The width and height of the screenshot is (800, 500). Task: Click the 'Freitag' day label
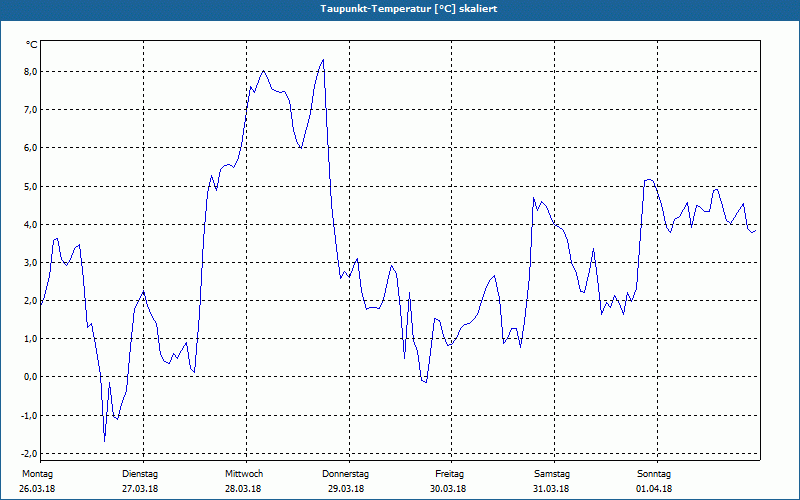tap(449, 474)
